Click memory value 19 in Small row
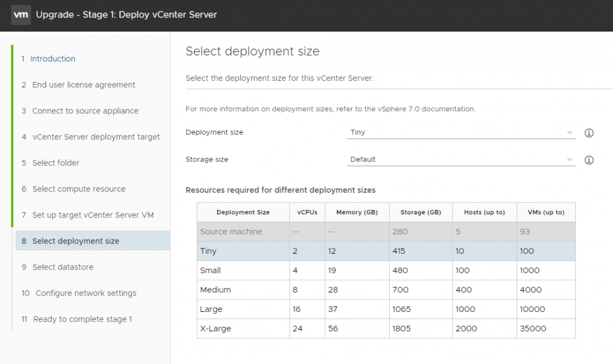The image size is (613, 364). point(332,270)
